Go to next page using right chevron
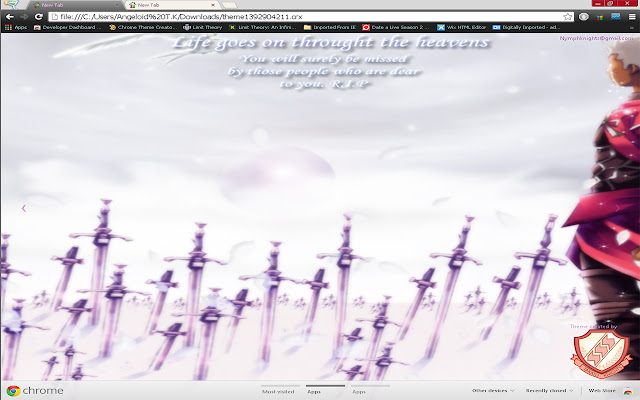This screenshot has height=400, width=640. tap(618, 208)
